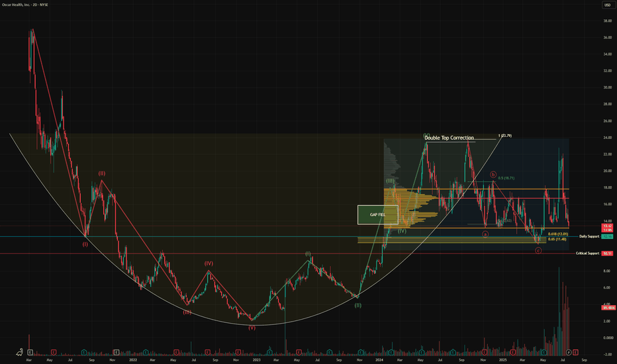
Task: Select the circled 'b' wave marker
Action: [x=493, y=175]
